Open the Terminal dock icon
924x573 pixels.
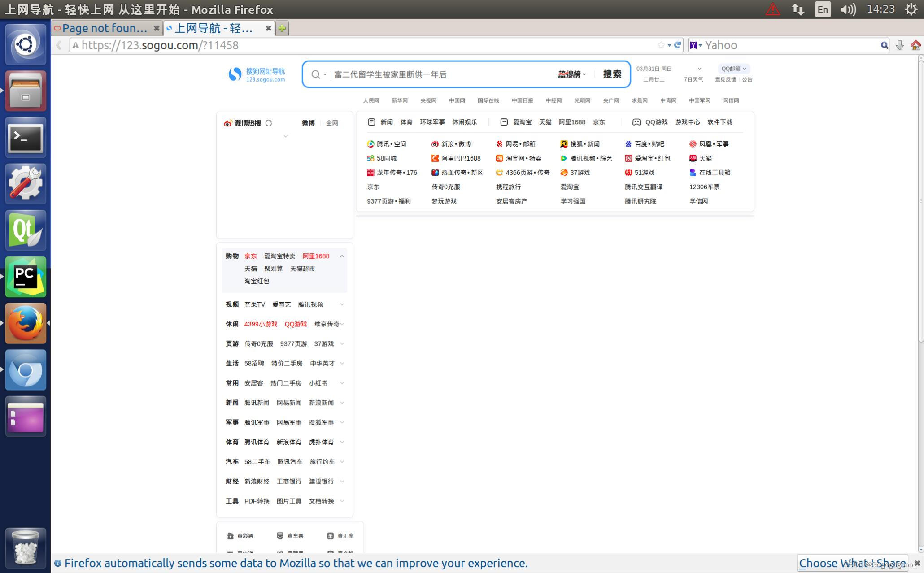click(x=26, y=138)
